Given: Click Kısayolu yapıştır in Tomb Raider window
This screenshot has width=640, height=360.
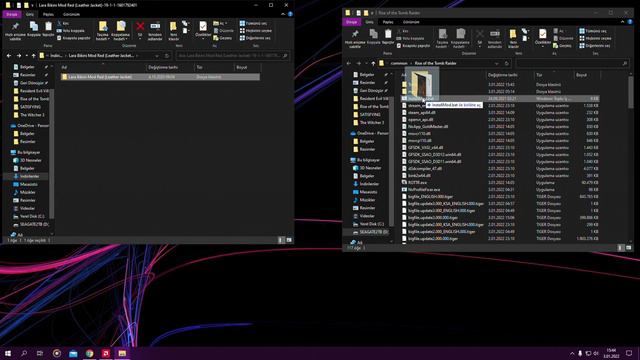Looking at the screenshot, I should pos(413,46).
